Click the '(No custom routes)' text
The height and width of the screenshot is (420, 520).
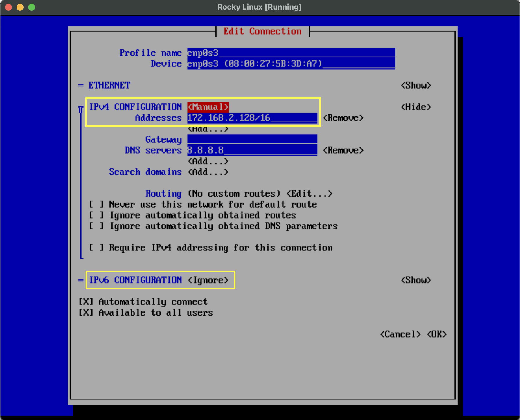pos(234,194)
